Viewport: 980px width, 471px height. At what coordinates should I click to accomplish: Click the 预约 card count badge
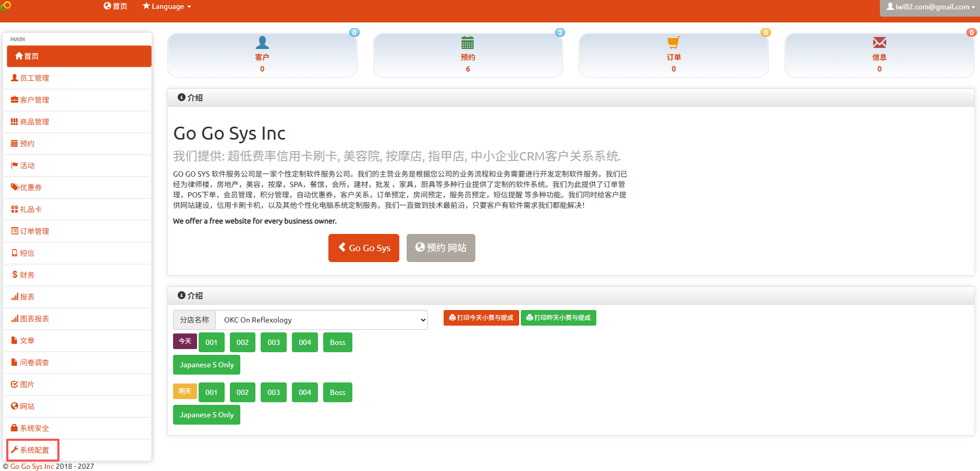[x=560, y=32]
